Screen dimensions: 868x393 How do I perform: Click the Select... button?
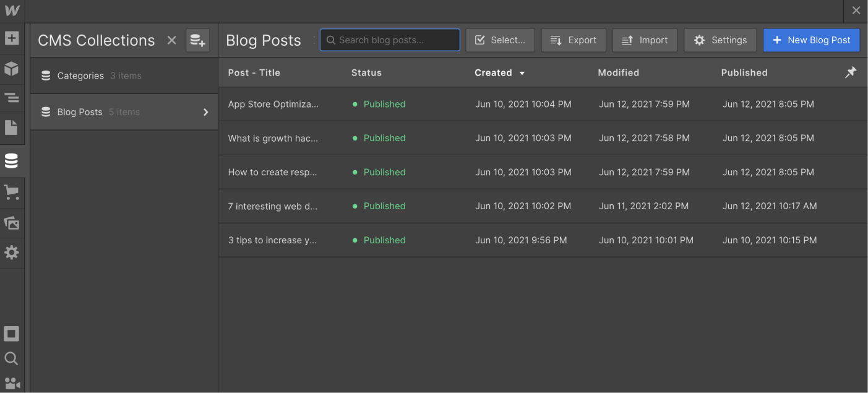pos(500,40)
